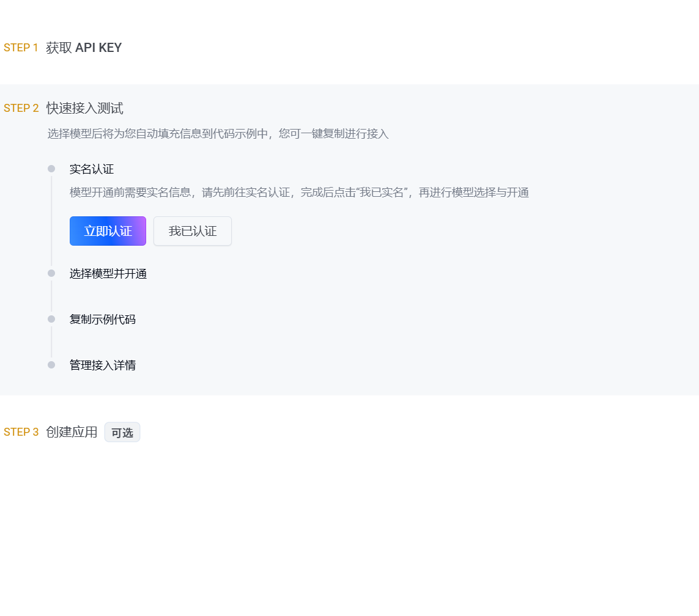This screenshot has width=699, height=616.
Task: Go to the 复制示例代码 step
Action: point(103,320)
